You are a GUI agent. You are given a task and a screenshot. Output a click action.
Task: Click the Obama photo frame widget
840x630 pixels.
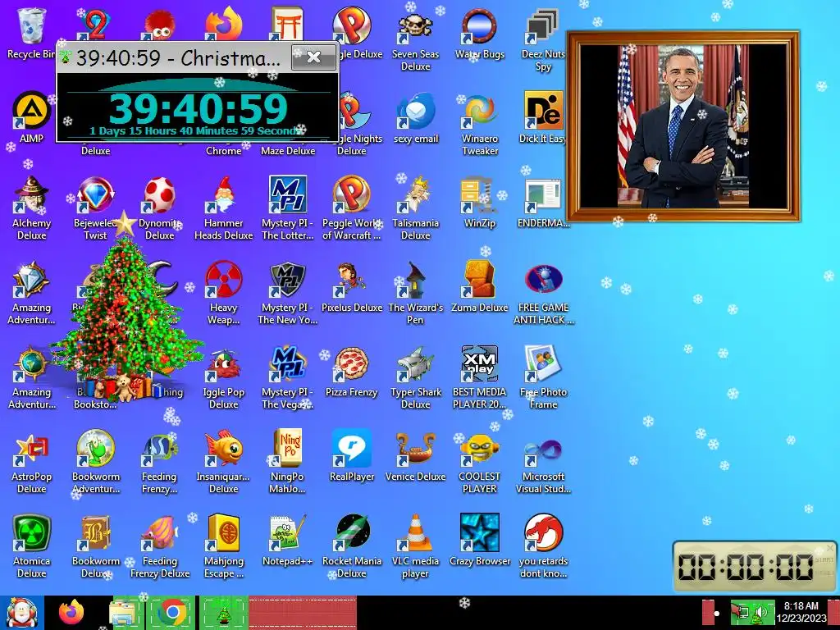coord(683,126)
